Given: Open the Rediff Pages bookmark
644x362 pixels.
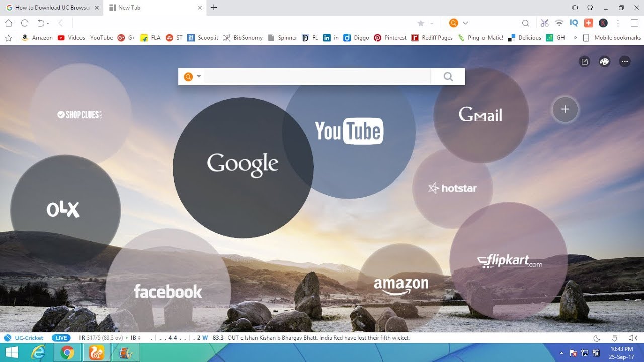Looking at the screenshot, I should click(432, 38).
